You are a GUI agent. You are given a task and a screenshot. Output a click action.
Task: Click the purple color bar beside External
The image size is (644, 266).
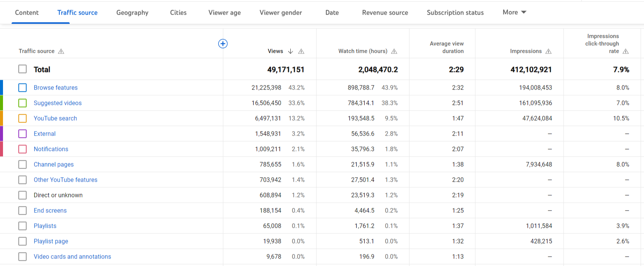(1, 134)
